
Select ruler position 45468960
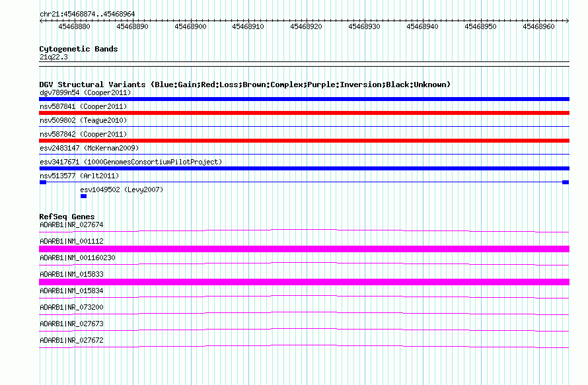[x=538, y=26]
